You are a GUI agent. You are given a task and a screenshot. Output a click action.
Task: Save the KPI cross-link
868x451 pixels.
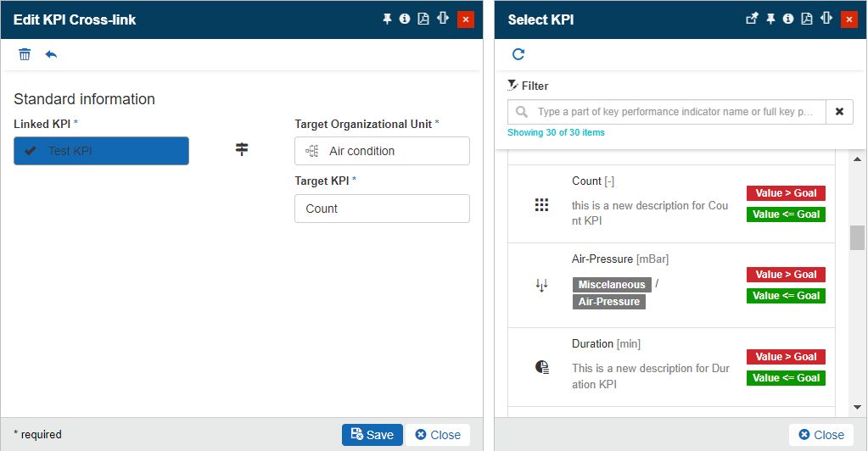[x=372, y=435]
